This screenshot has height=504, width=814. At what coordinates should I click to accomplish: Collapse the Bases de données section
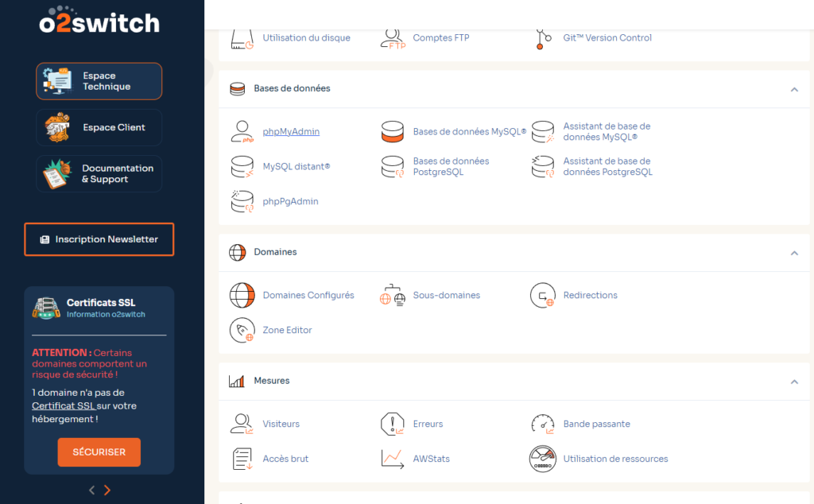point(793,90)
